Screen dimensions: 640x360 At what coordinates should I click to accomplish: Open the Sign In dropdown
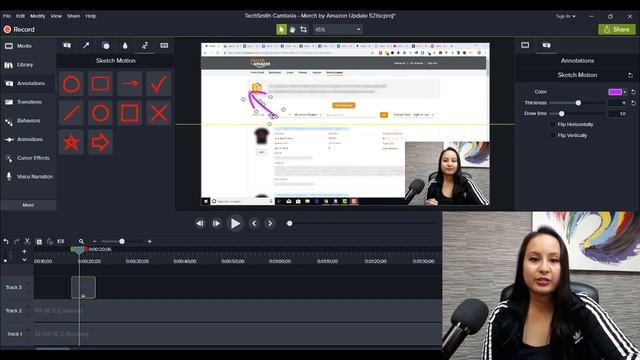click(566, 16)
